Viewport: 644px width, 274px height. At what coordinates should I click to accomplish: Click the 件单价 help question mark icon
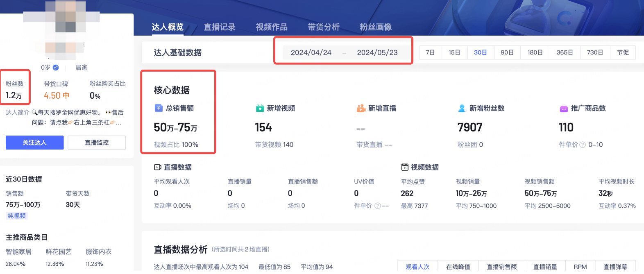point(583,145)
